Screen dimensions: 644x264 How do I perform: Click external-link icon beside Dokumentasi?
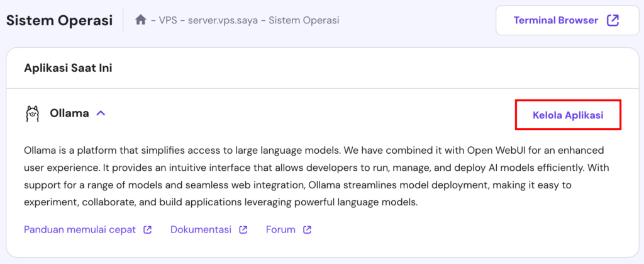pyautogui.click(x=243, y=229)
